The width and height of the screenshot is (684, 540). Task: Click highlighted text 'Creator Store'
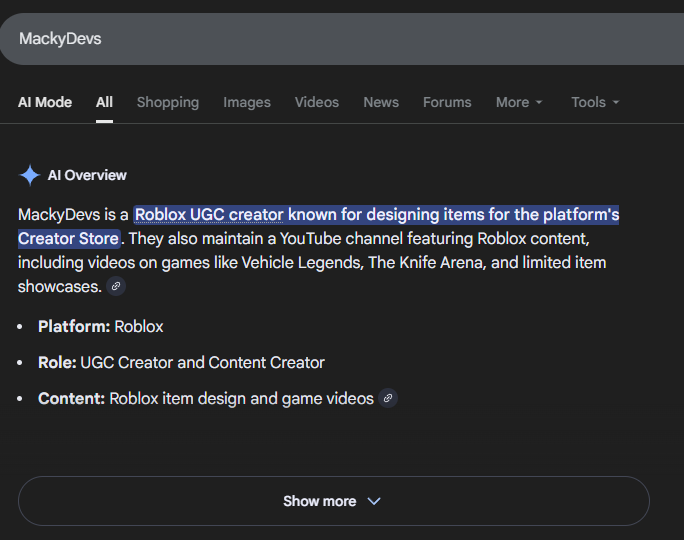[x=68, y=239]
